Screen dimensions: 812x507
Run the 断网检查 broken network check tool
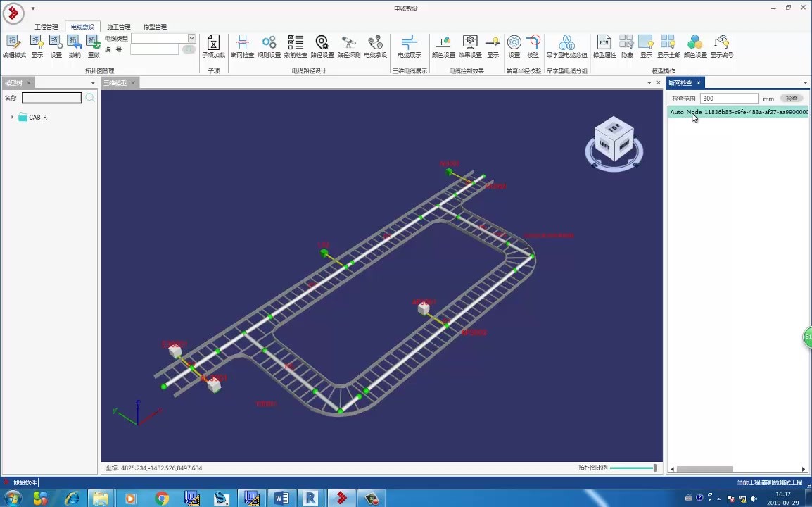[x=242, y=46]
